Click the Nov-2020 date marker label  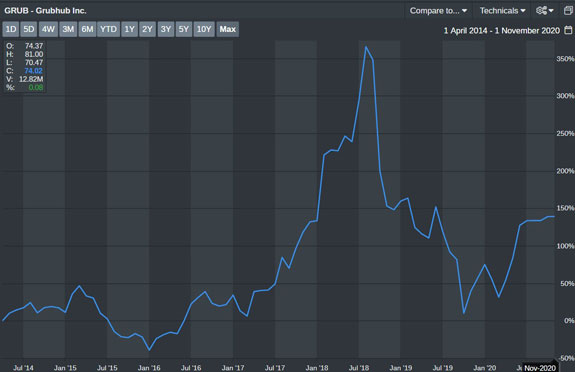point(540,368)
